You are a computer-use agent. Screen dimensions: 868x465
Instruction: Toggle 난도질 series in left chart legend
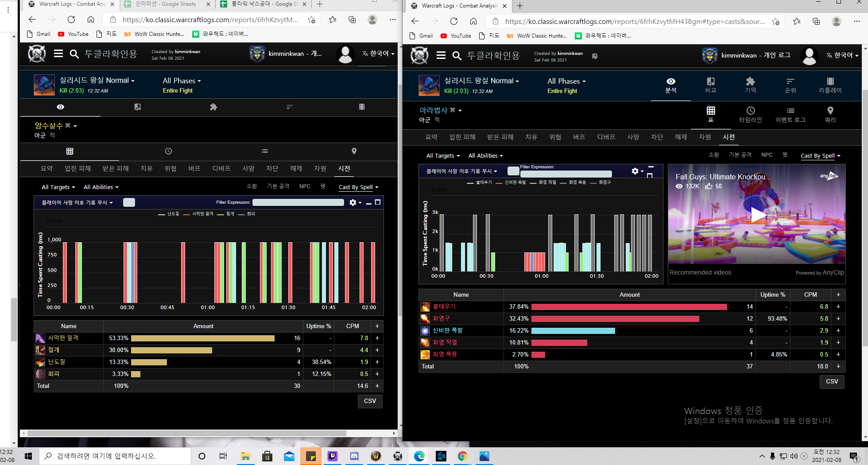[x=169, y=214]
